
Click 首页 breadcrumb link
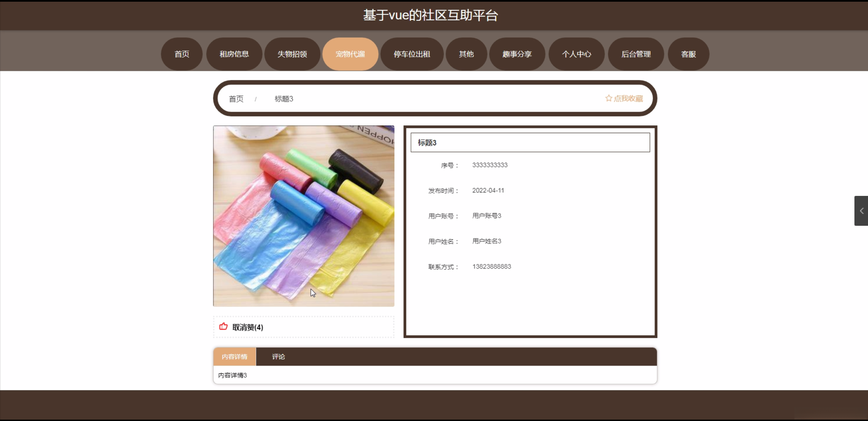tap(236, 99)
